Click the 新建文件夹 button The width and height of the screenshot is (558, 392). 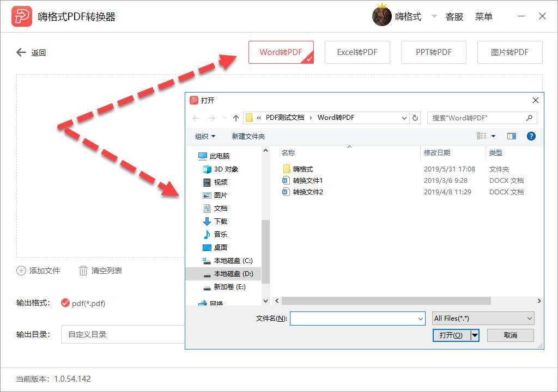pyautogui.click(x=248, y=136)
